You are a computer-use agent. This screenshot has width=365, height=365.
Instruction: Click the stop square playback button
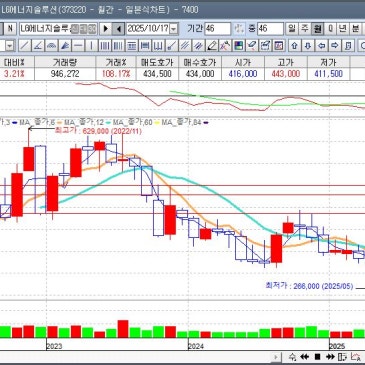pyautogui.click(x=317, y=357)
